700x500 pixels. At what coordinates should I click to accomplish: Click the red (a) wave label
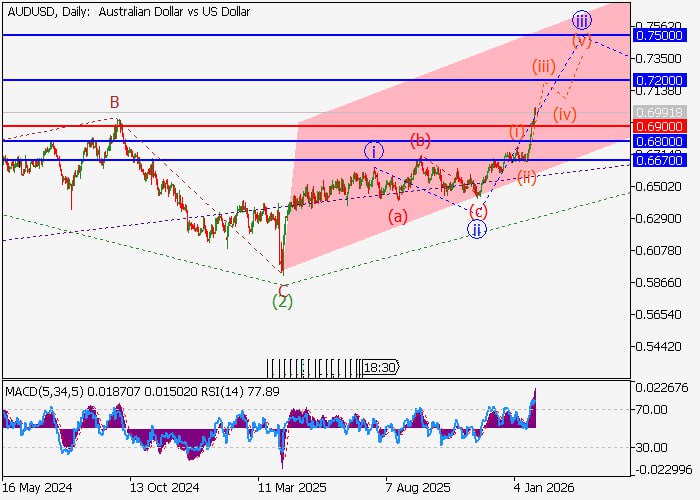[x=399, y=215]
